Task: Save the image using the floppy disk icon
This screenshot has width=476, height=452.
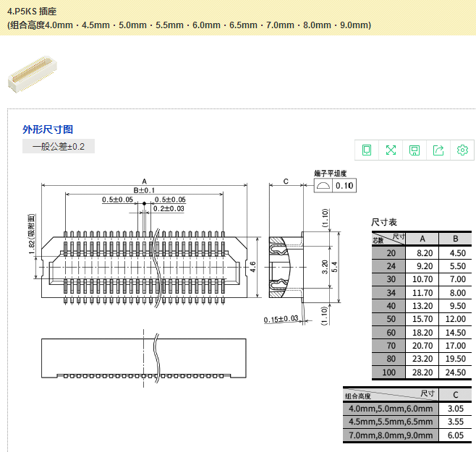Action: click(x=415, y=150)
